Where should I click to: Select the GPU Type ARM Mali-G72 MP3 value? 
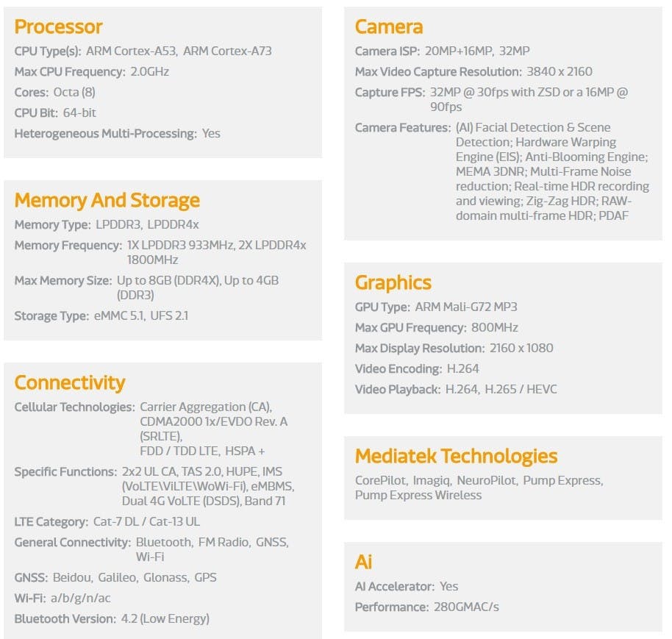point(466,307)
